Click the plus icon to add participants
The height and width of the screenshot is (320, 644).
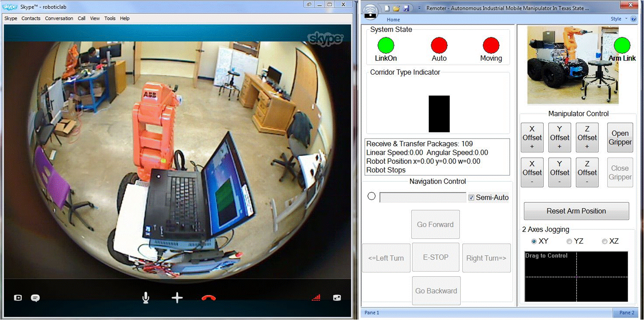(177, 298)
